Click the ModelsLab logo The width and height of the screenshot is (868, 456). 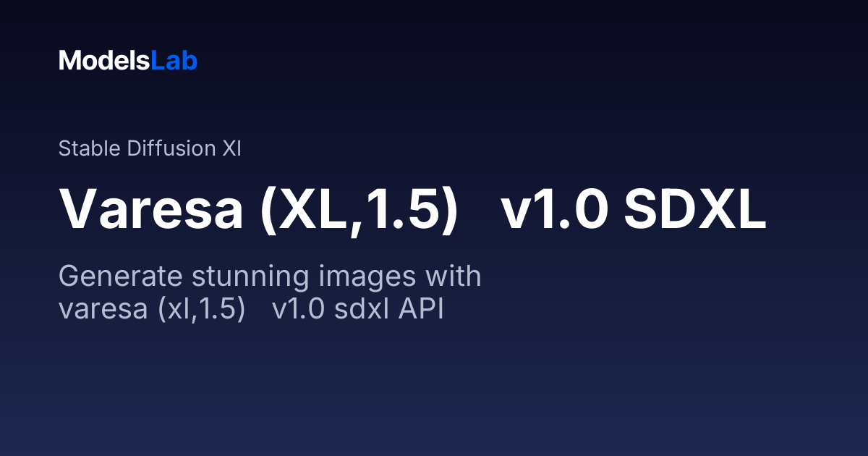point(128,61)
